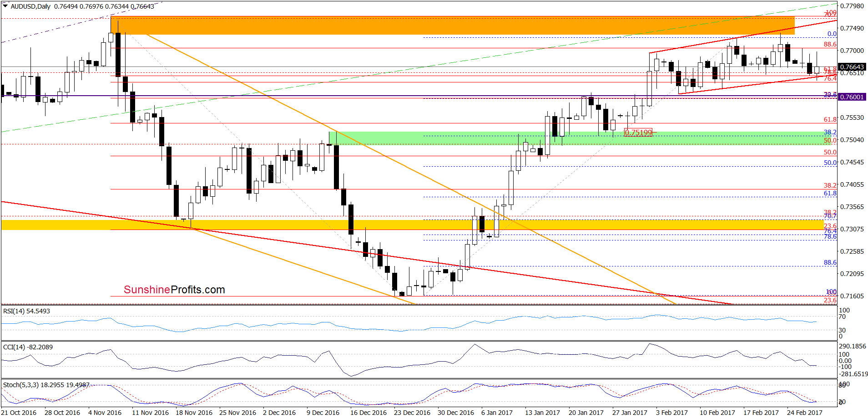Click the blue 0.0 Fibonacci level label
Image resolution: width=868 pixels, height=419 pixels.
coord(832,34)
